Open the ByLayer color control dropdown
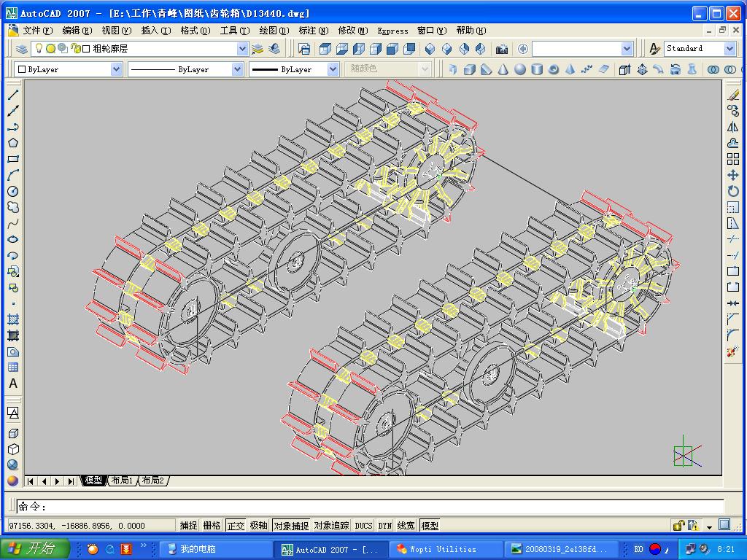This screenshot has height=560, width=747. [116, 69]
